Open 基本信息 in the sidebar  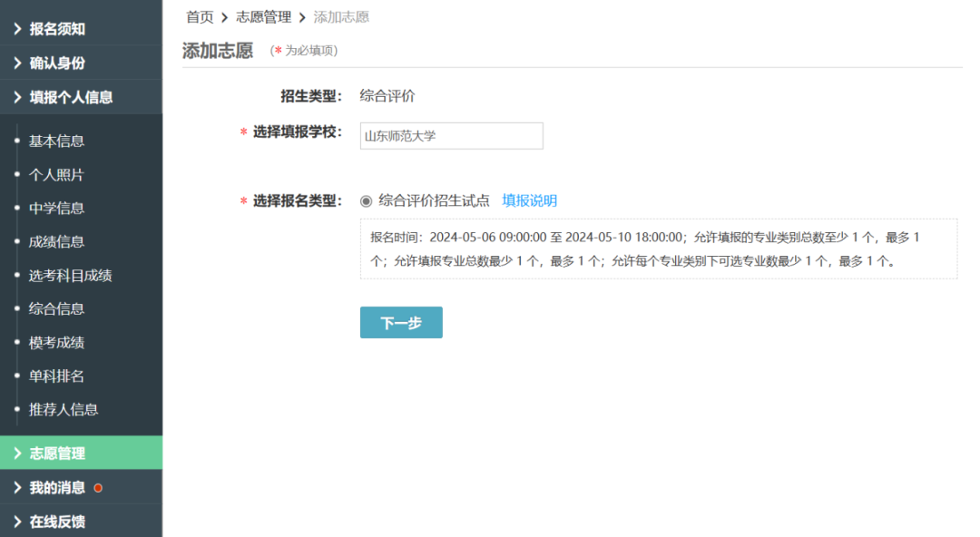[56, 141]
